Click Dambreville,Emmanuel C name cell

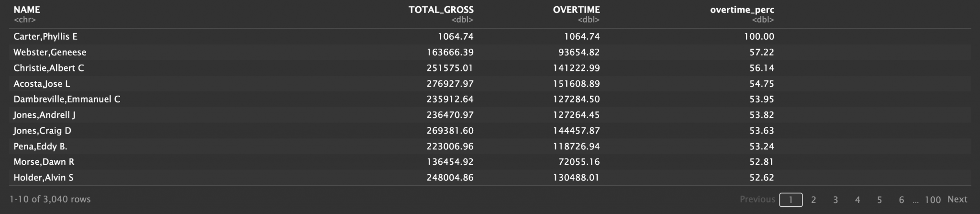pyautogui.click(x=67, y=99)
